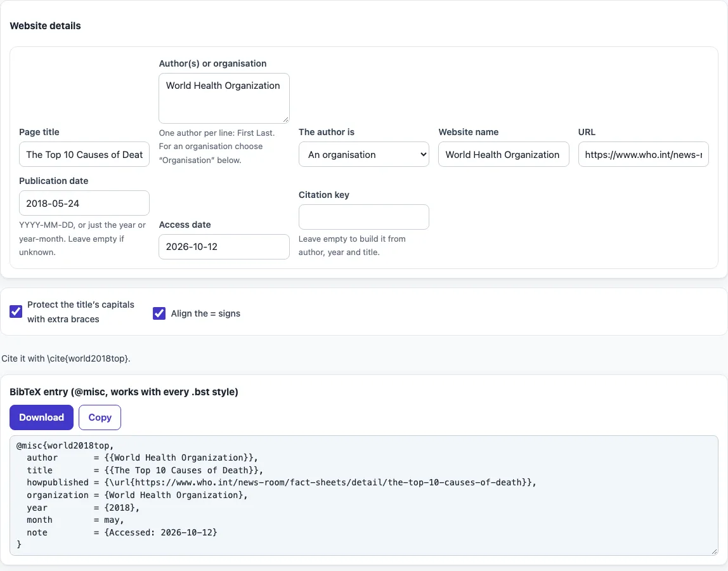Click the BibTeX output resize handle

point(714,551)
